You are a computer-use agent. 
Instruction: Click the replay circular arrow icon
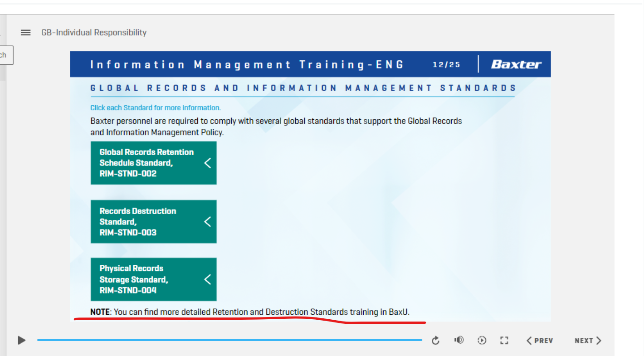click(435, 341)
